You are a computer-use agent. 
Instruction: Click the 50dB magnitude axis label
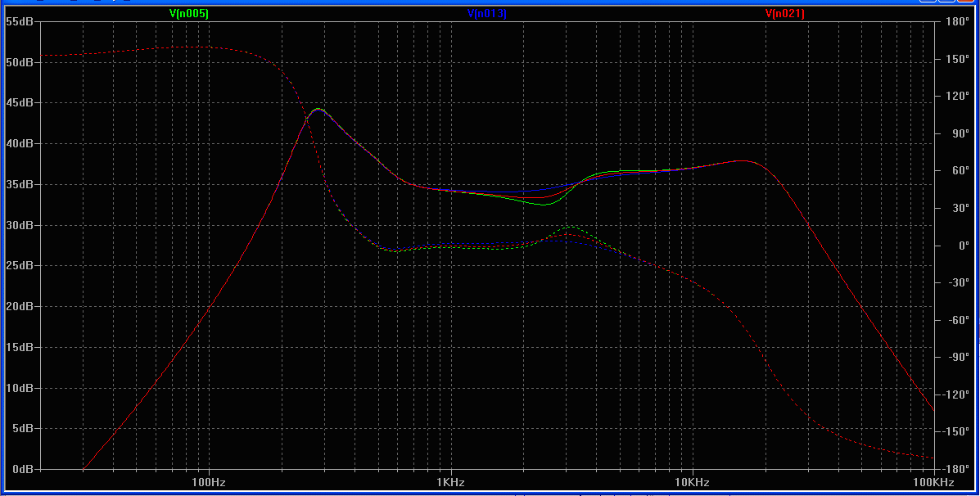click(20, 62)
